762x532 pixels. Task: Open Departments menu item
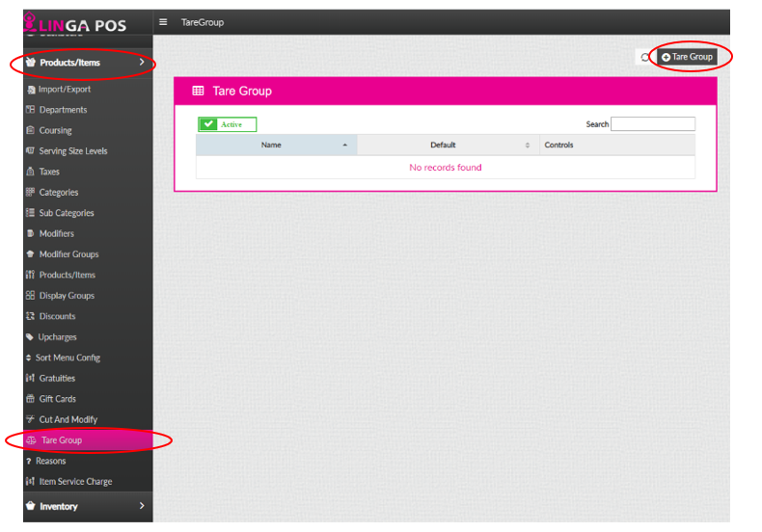(88, 110)
